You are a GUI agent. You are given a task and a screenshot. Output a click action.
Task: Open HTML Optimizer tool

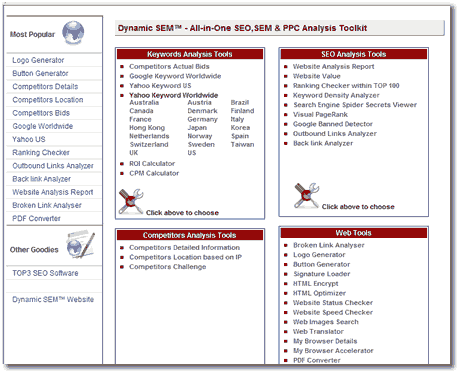pyautogui.click(x=319, y=293)
